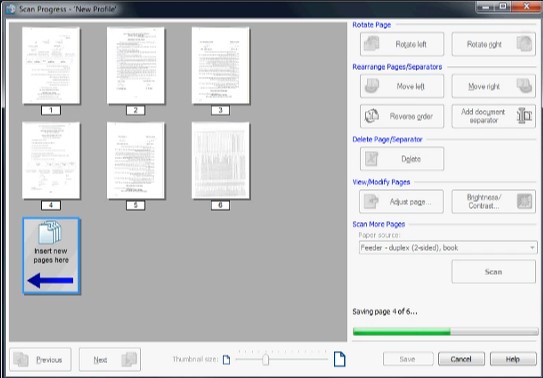The height and width of the screenshot is (378, 543).
Task: Select page 5 thumbnail
Action: point(136,160)
